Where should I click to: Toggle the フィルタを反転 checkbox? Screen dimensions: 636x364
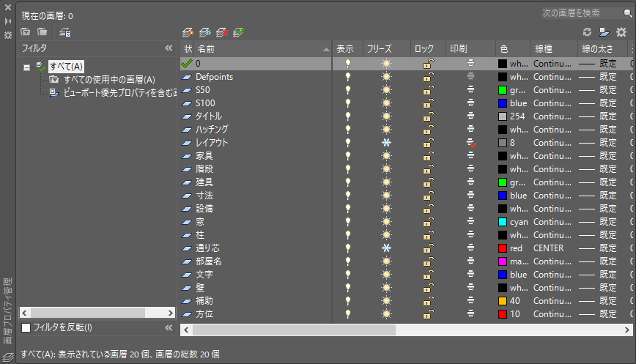coord(26,327)
